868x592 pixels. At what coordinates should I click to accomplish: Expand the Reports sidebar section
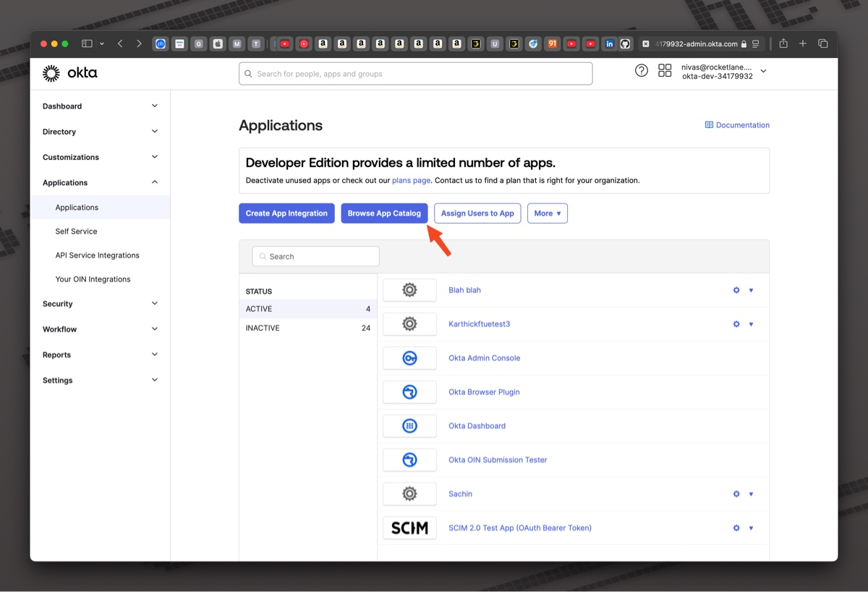tap(155, 355)
